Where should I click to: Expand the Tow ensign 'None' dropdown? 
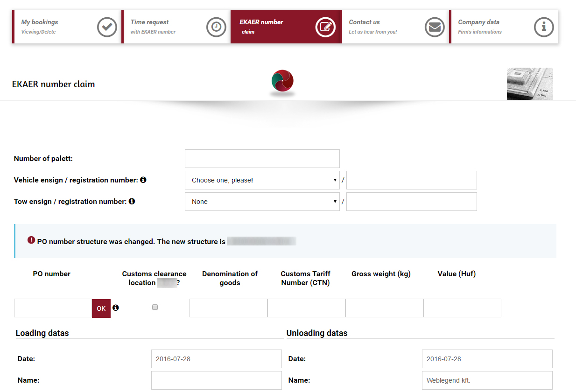coord(262,202)
